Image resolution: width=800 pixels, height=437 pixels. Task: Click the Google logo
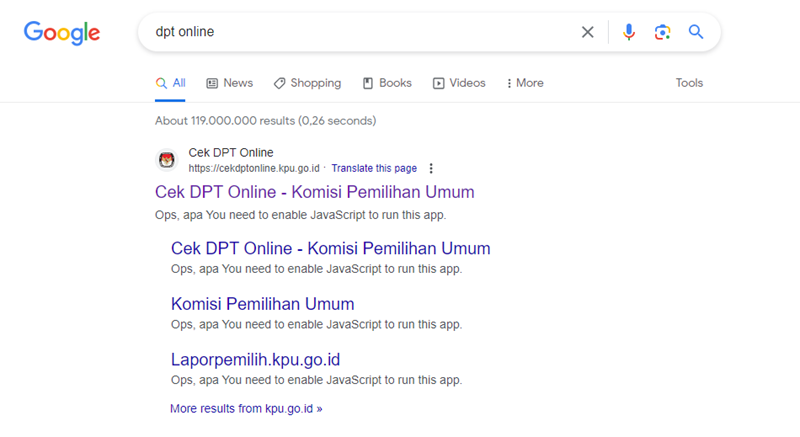[x=62, y=32]
